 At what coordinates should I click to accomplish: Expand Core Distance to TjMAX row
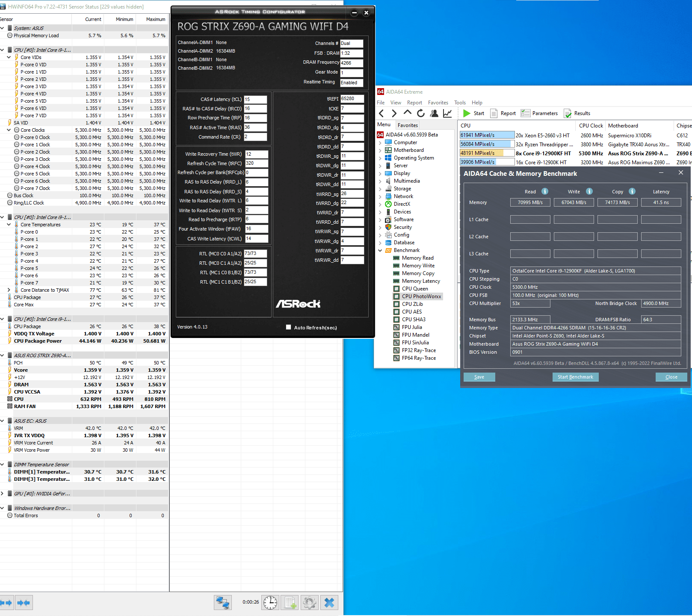[9, 290]
